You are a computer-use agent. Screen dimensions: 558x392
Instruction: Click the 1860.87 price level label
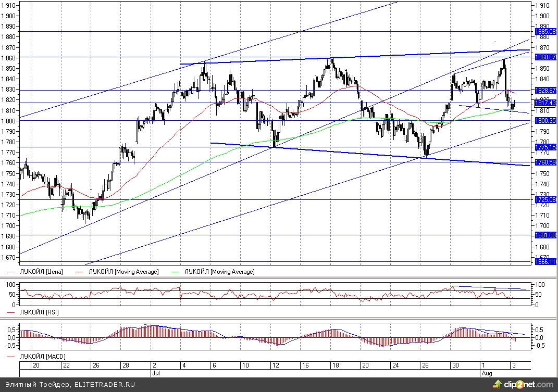pos(545,57)
